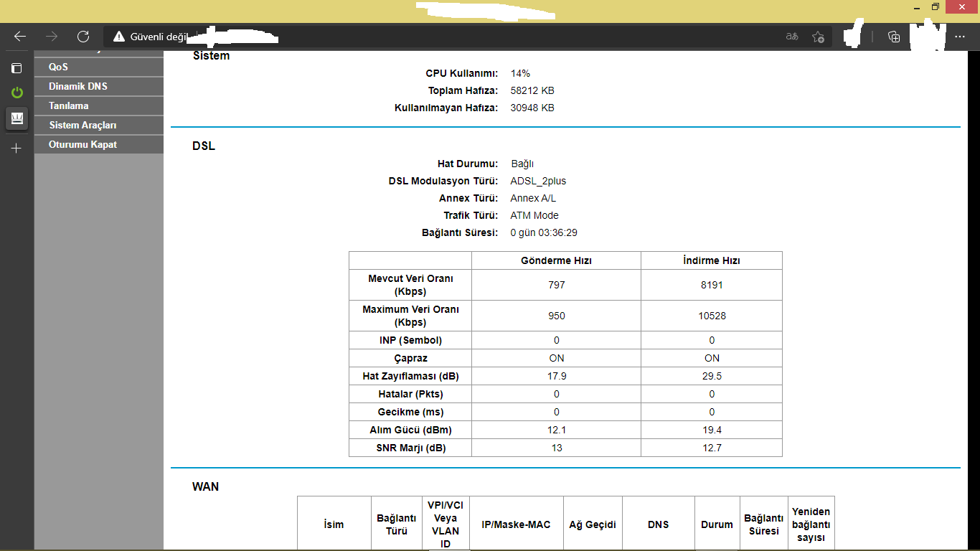Open the browser Settings and more menu
Screen dimensions: 980x551
click(960, 37)
